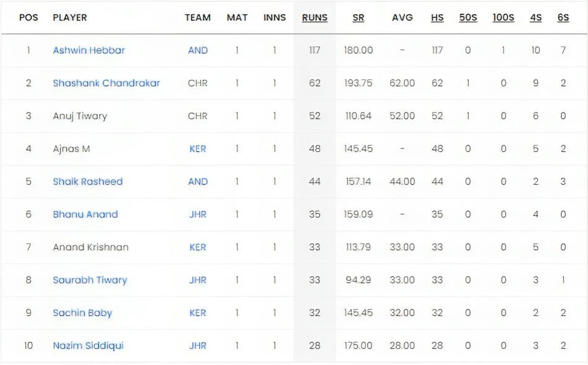Open Bhanu Anand's player page
This screenshot has height=365, width=588.
(85, 214)
